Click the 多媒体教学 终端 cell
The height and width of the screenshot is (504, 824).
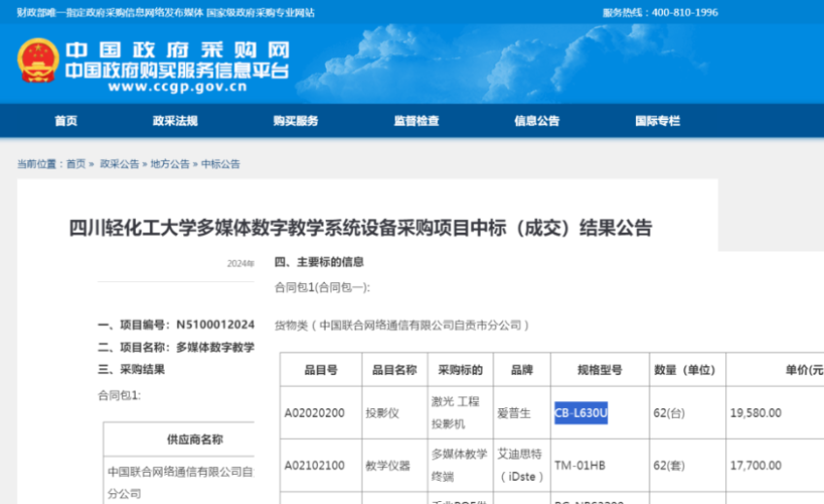460,465
